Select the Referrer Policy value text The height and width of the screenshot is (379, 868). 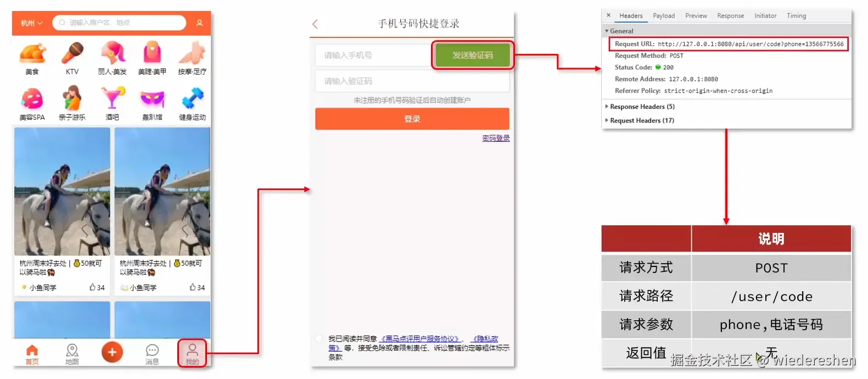[718, 91]
